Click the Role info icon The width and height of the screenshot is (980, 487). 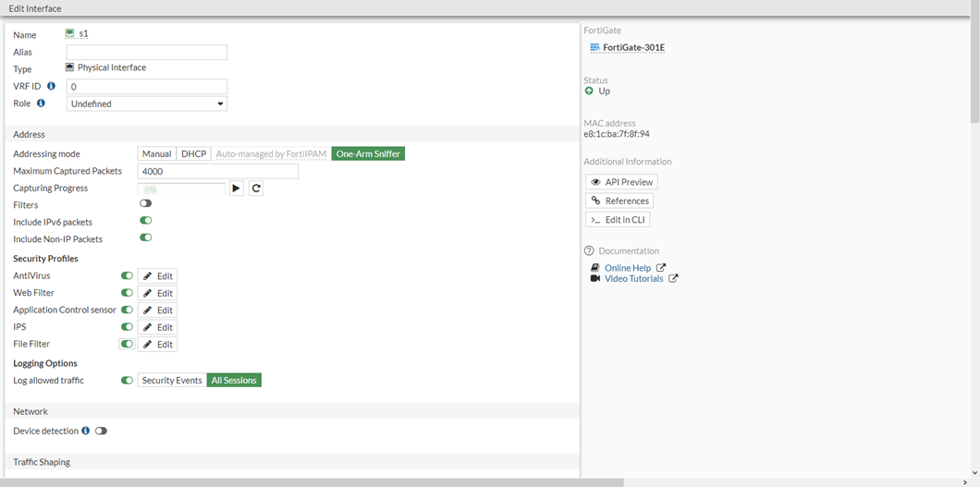point(41,103)
